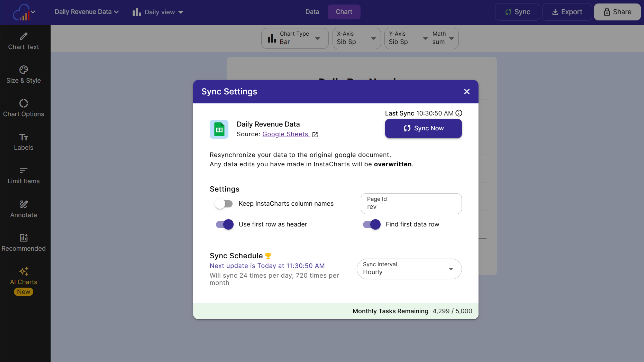
Task: Click the 'Will sync 24 times per day' text
Action: pyautogui.click(x=274, y=279)
